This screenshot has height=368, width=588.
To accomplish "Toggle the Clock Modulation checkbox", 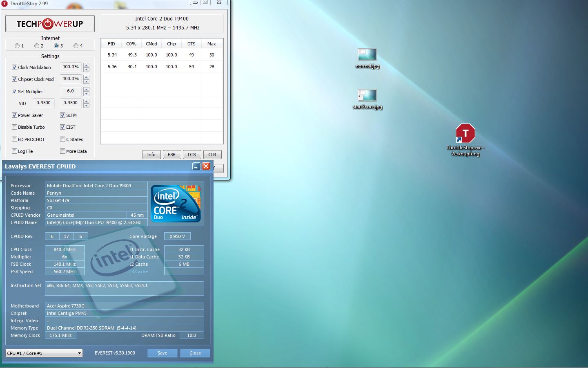I will coord(15,67).
